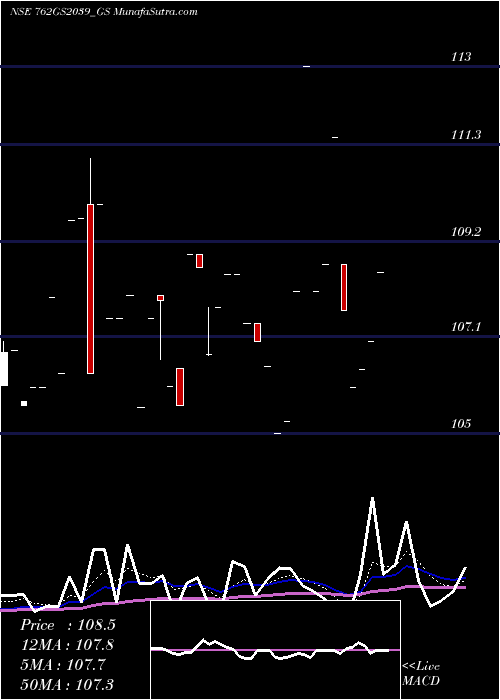This screenshot has width=500, height=700.
Task: Click the highest white volume spike peak
Action: point(372,499)
